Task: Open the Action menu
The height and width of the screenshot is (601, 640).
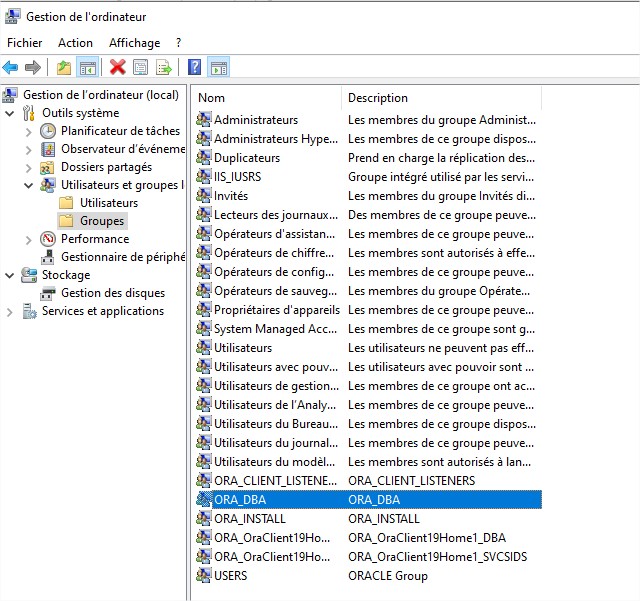Action: (75, 43)
